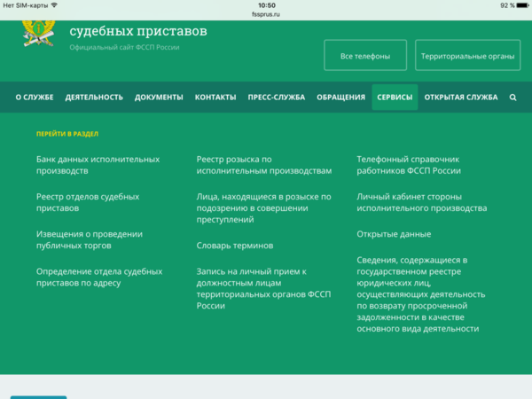Open Реестр отделов судебных приставов
Image resolution: width=532 pixels, height=399 pixels.
tap(88, 202)
